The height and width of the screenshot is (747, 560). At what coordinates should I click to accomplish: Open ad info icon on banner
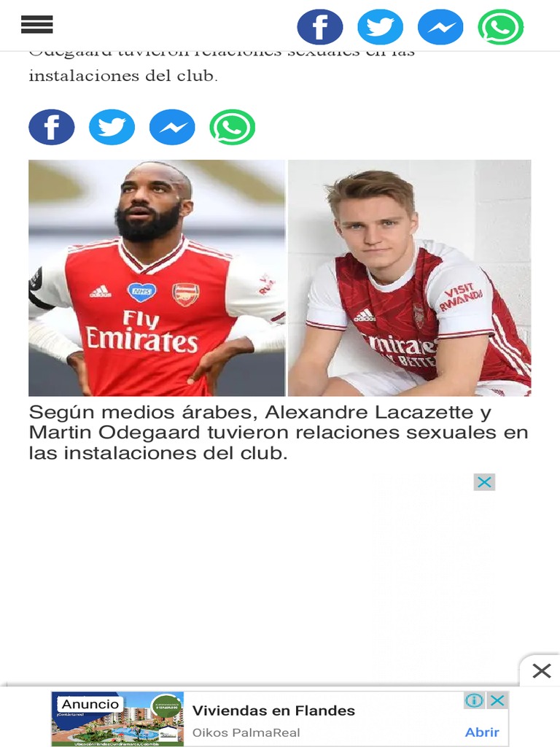tap(474, 700)
